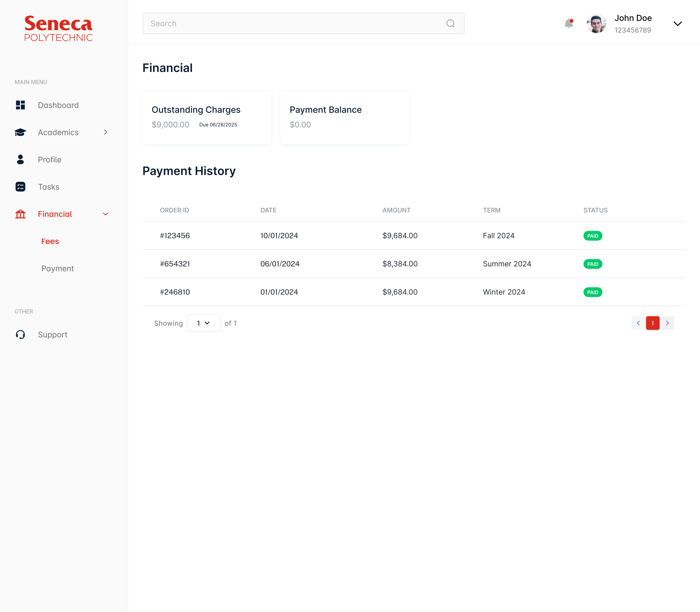Click the DATE column header
The height and width of the screenshot is (612, 700).
click(268, 210)
